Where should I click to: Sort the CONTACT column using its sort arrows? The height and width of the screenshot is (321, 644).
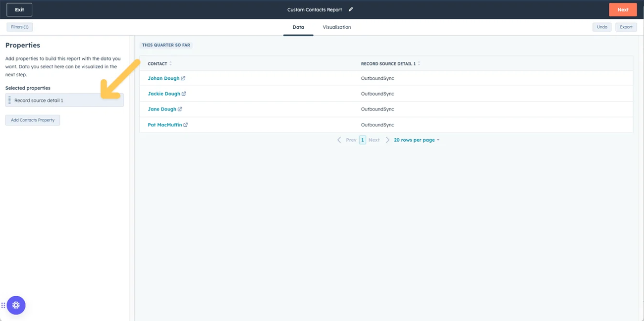click(x=170, y=63)
